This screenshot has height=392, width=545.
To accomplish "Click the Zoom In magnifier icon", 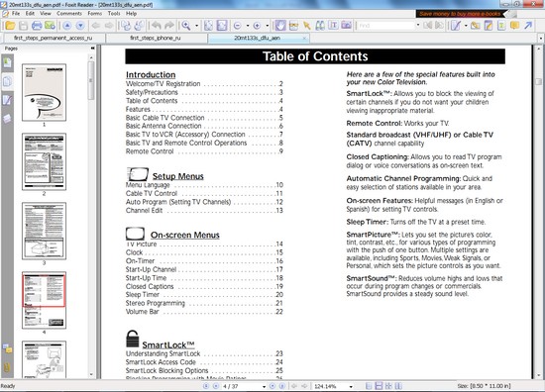I will pos(186,26).
